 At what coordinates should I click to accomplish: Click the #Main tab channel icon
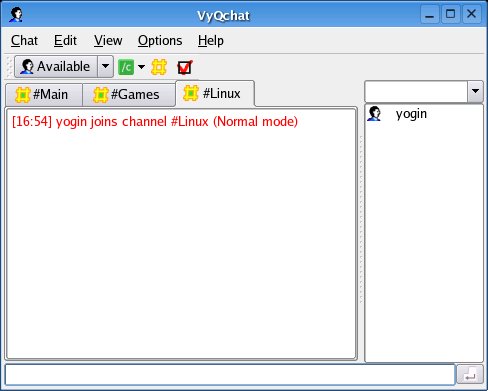23,95
